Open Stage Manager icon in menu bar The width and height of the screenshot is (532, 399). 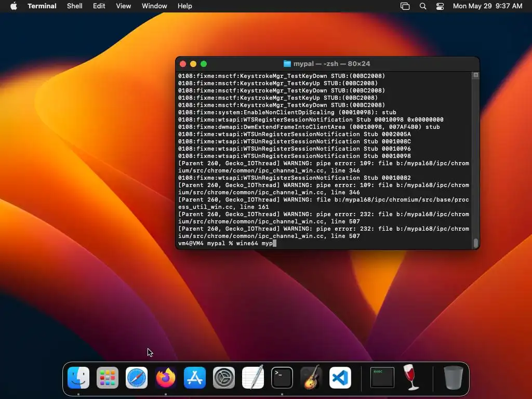coord(405,6)
